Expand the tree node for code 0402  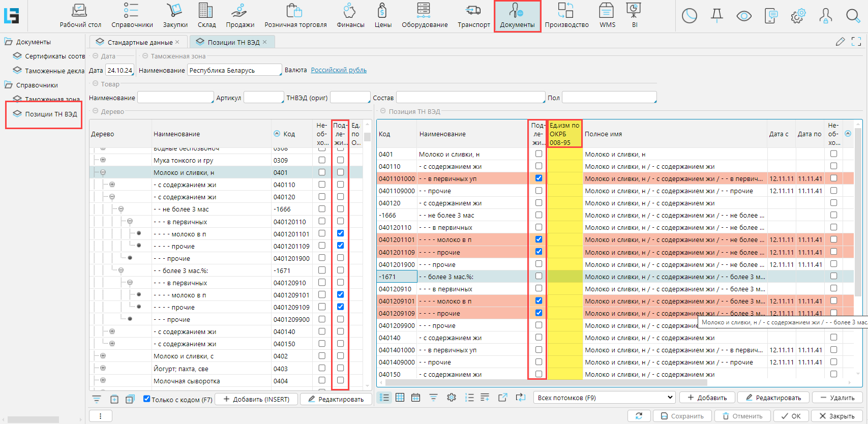(103, 356)
